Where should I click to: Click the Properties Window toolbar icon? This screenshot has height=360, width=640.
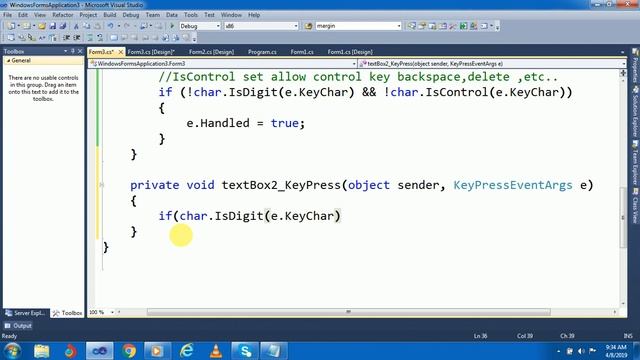coord(422,26)
